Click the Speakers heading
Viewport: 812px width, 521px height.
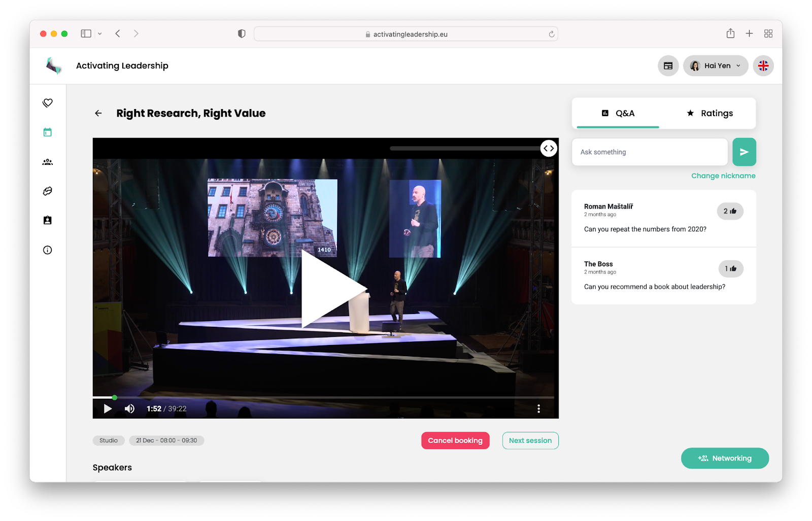pos(112,467)
